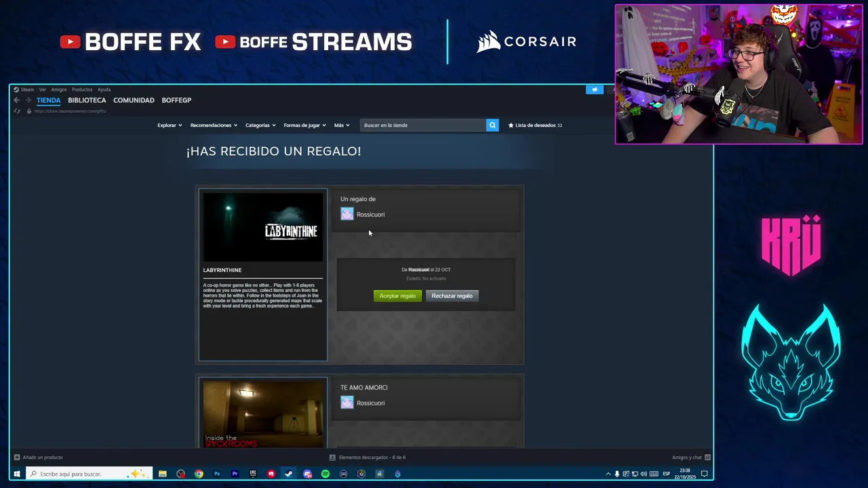Viewport: 868px width, 488px height.
Task: Click the store URL address text
Action: click(x=70, y=111)
